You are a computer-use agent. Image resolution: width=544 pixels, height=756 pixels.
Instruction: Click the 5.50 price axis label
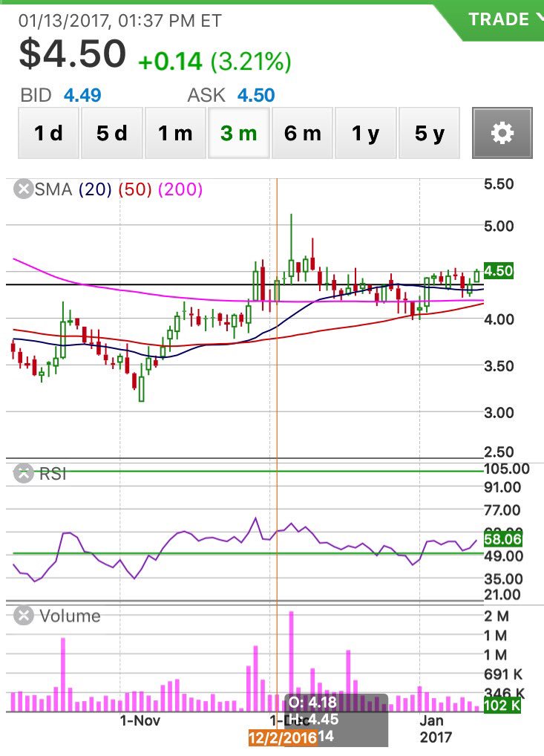(499, 183)
